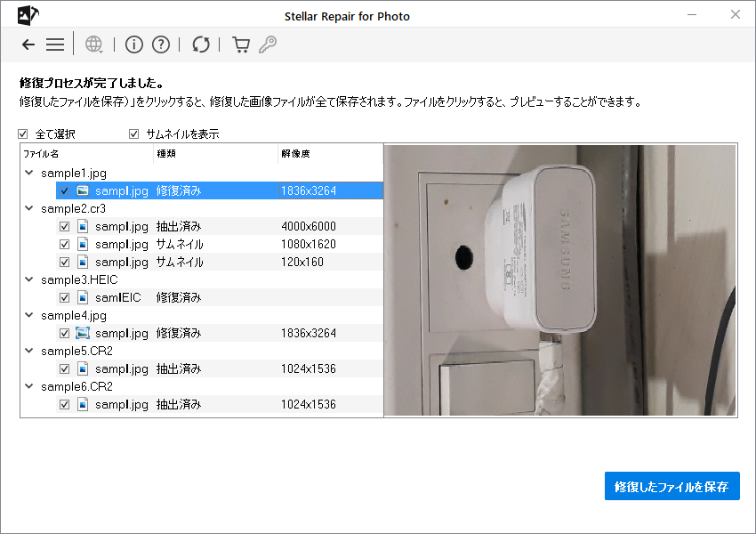Go back using the arrow icon
Screen dimensions: 756x534
[x=28, y=44]
